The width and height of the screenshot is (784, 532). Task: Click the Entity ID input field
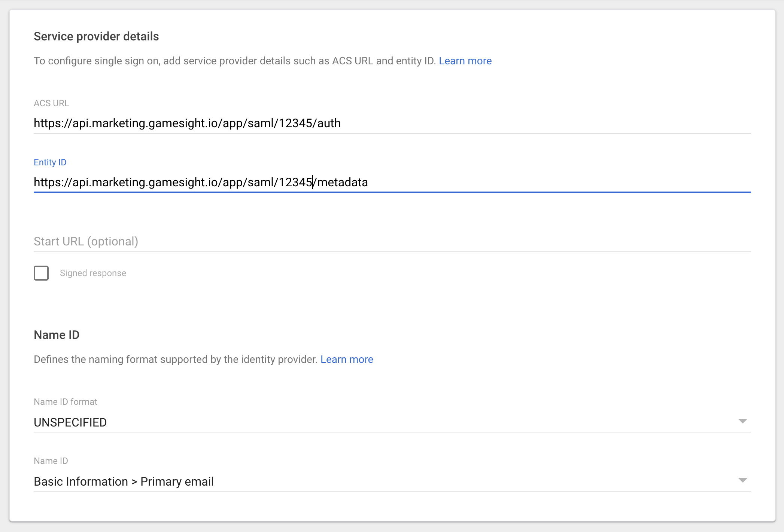(392, 182)
